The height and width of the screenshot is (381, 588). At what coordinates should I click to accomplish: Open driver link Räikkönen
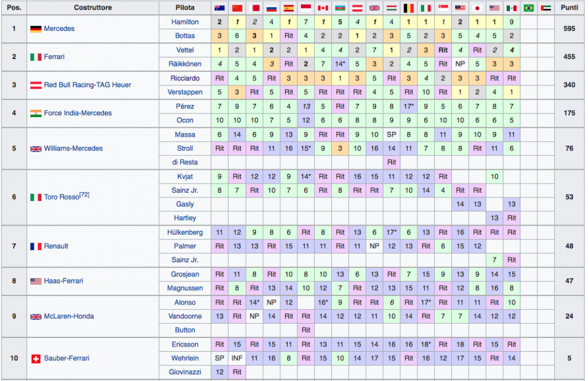[185, 64]
